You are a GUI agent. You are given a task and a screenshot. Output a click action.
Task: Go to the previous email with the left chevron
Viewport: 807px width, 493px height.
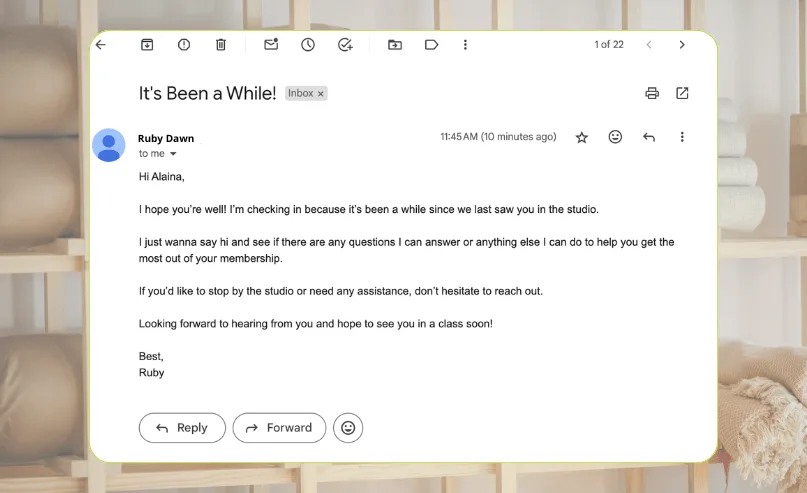[649, 45]
